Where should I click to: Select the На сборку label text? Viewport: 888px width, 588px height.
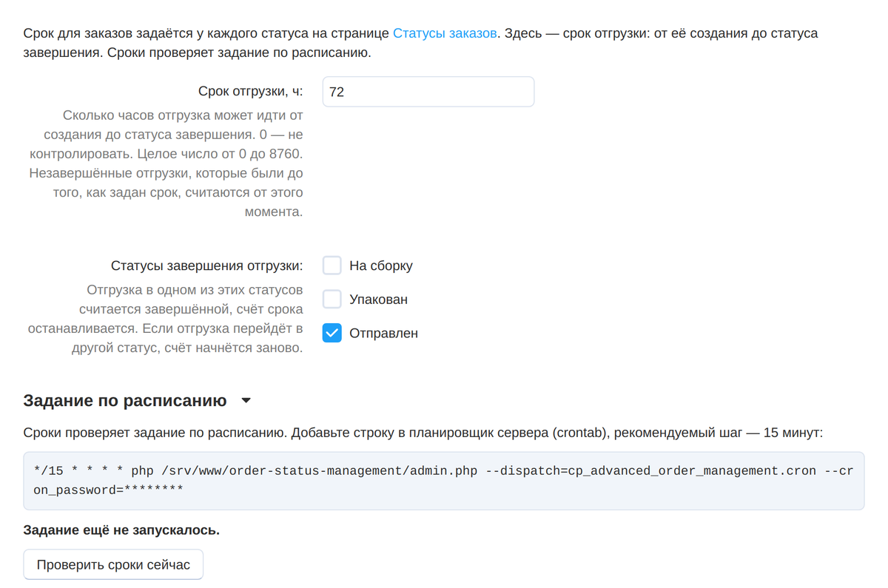(x=381, y=266)
